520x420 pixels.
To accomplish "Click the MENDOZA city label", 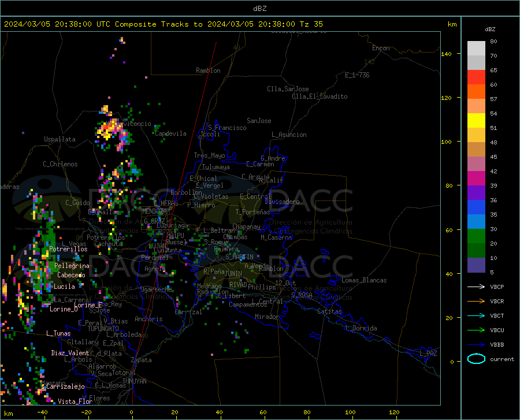I will 154,211.
